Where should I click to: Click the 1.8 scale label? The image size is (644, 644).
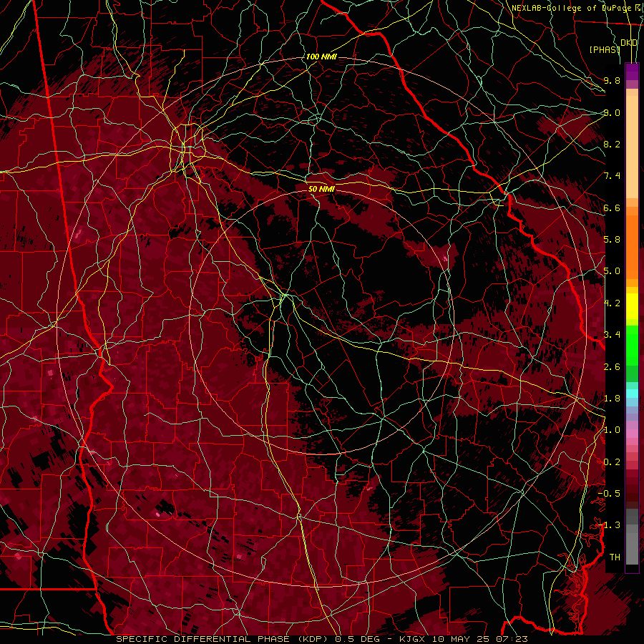612,399
